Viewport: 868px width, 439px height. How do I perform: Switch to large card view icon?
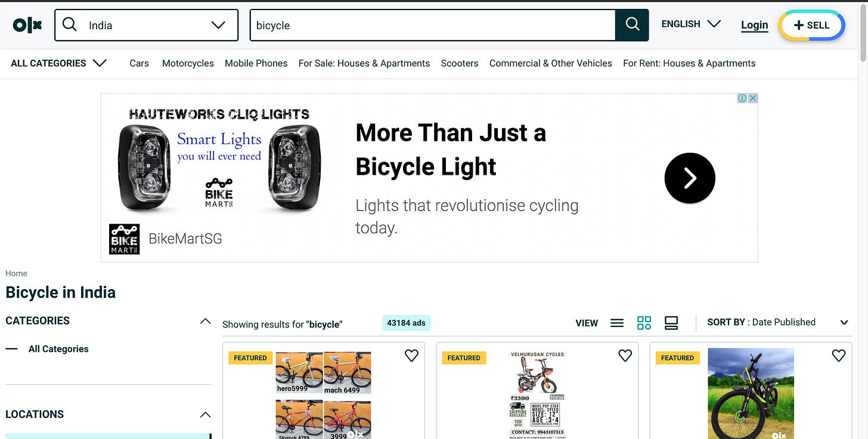pos(671,323)
